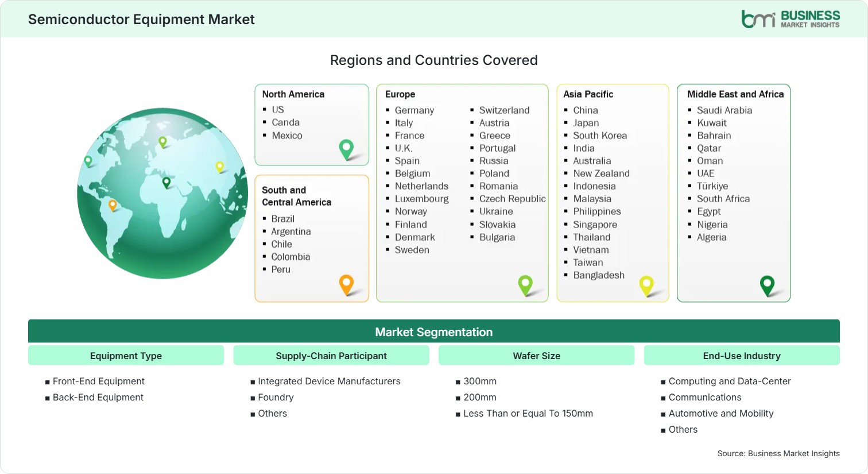Click the Middle East and Africa heading

pyautogui.click(x=735, y=94)
